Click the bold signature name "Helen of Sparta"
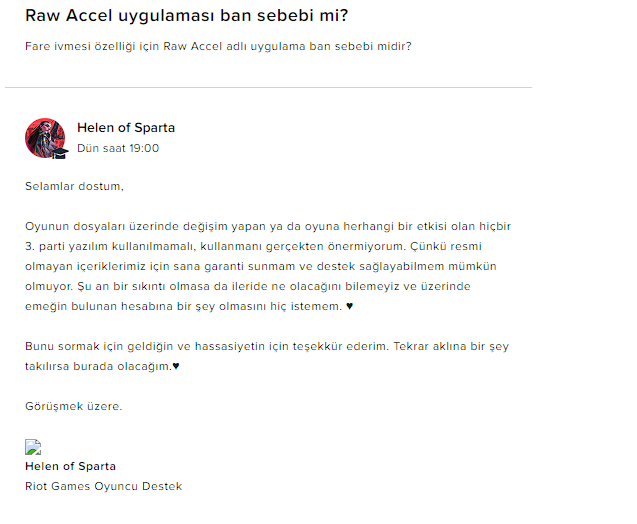 70,466
